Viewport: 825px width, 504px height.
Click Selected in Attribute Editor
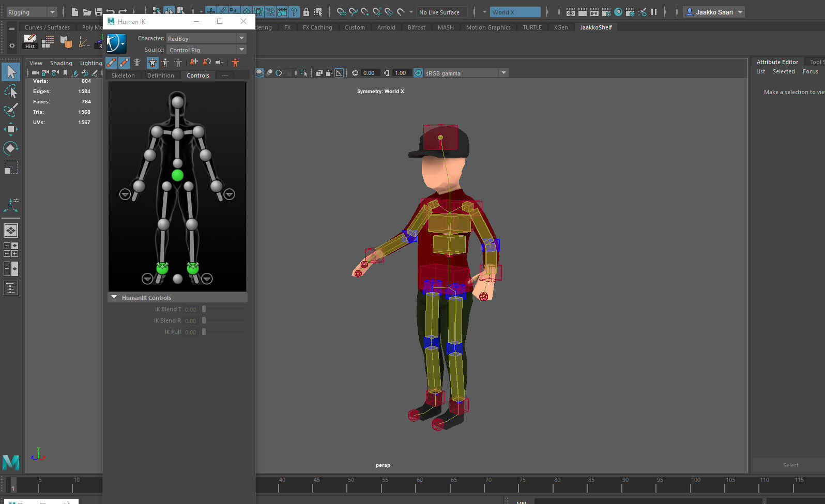784,71
